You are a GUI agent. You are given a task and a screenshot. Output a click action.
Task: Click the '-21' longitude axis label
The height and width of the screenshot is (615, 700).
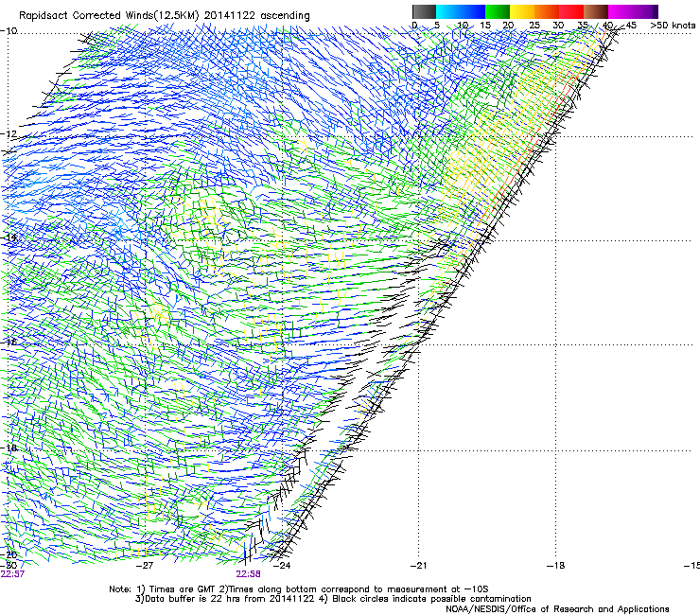tap(418, 566)
